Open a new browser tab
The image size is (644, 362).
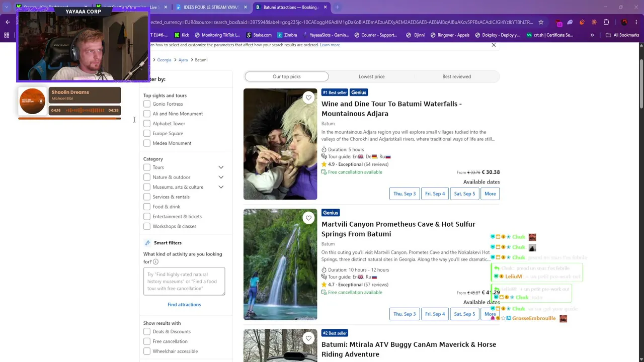(x=337, y=8)
